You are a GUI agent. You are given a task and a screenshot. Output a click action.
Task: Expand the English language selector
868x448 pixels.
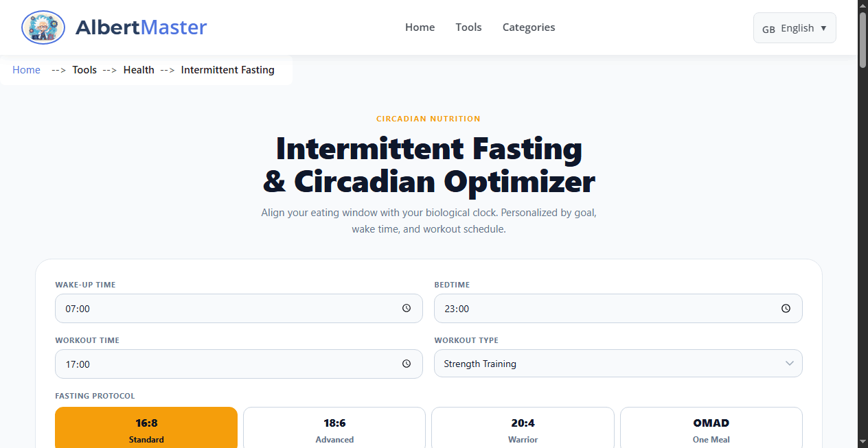(x=795, y=27)
